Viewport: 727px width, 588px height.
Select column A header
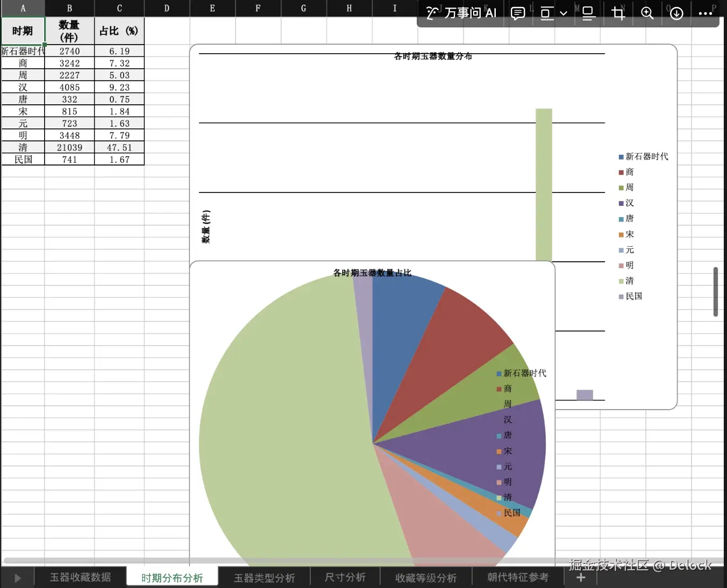point(23,8)
